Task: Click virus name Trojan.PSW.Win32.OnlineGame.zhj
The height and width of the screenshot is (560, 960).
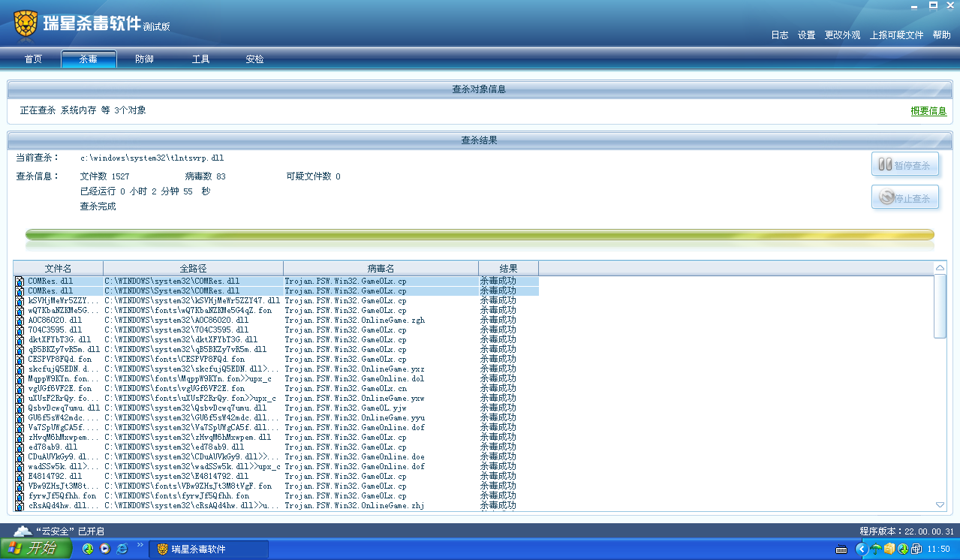Action: click(x=354, y=505)
